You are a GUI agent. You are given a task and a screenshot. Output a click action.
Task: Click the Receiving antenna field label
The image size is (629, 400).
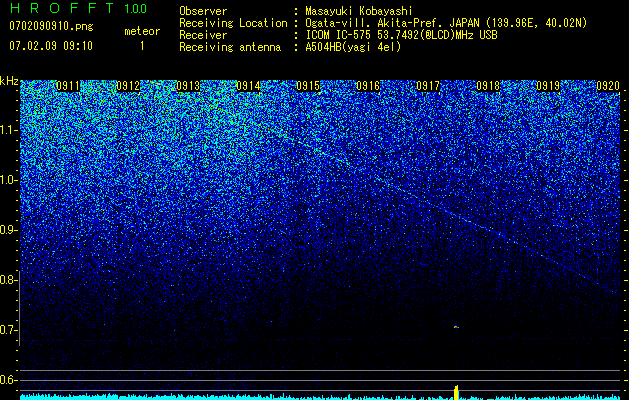pyautogui.click(x=230, y=47)
